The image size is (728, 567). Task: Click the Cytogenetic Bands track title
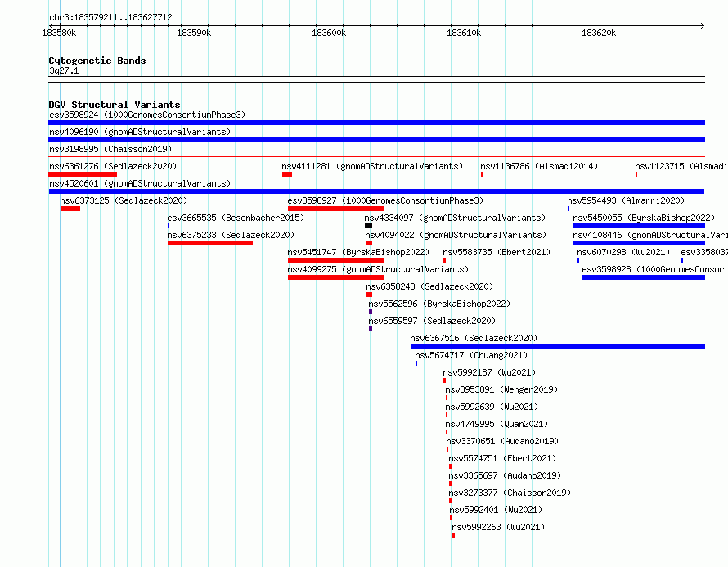[x=97, y=61]
